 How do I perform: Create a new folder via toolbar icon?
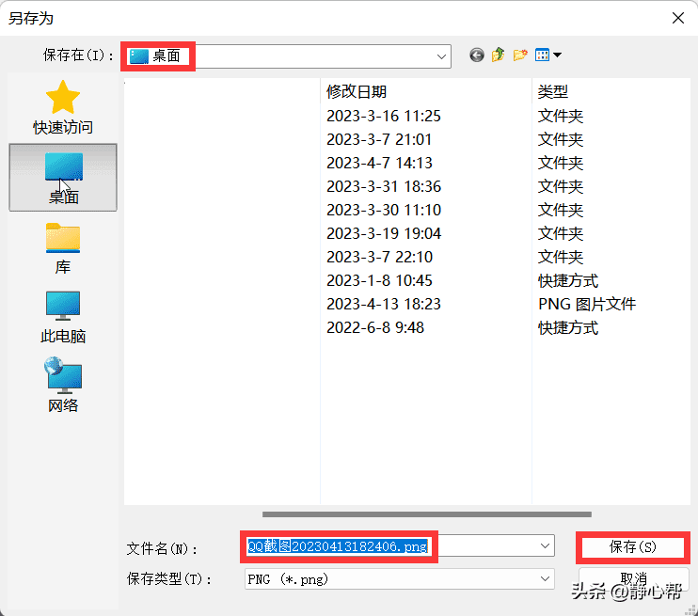[520, 55]
